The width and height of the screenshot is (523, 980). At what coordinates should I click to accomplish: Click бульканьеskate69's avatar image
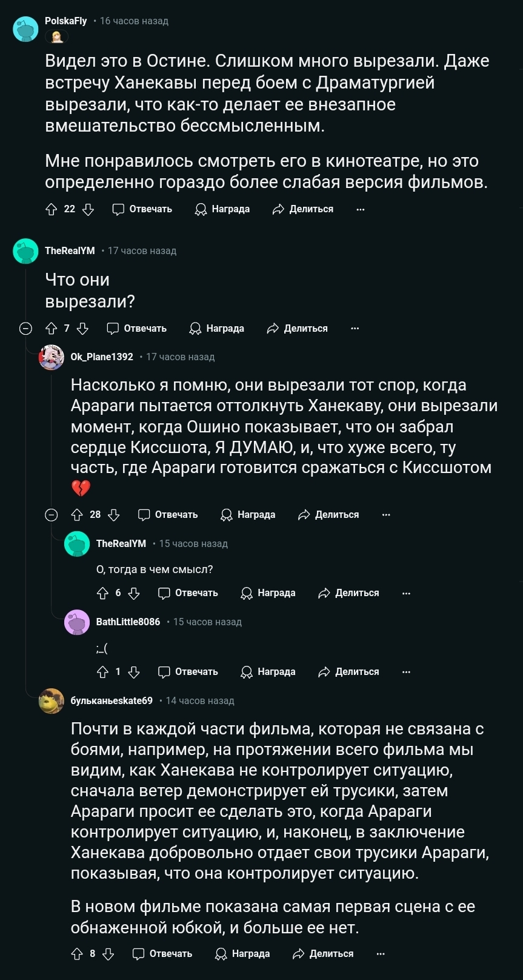pyautogui.click(x=52, y=701)
